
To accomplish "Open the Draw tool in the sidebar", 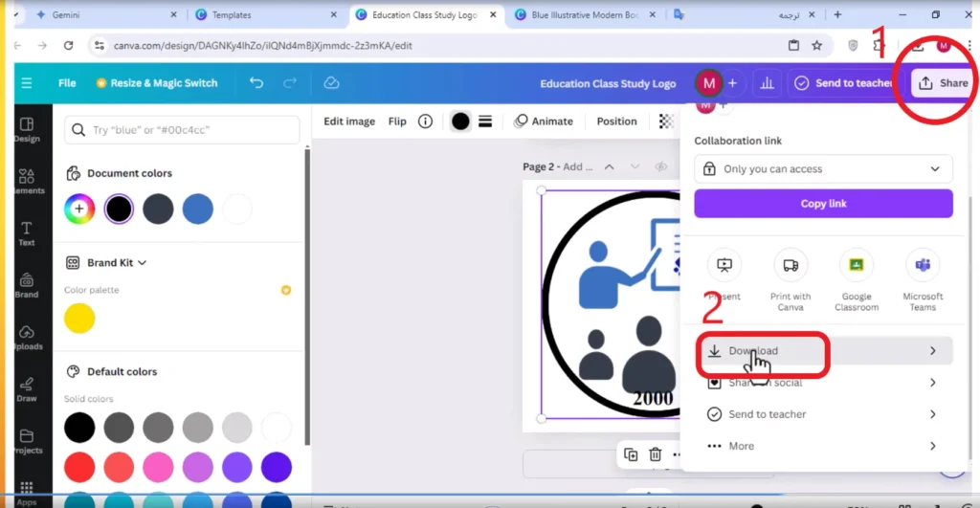I will coord(26,389).
